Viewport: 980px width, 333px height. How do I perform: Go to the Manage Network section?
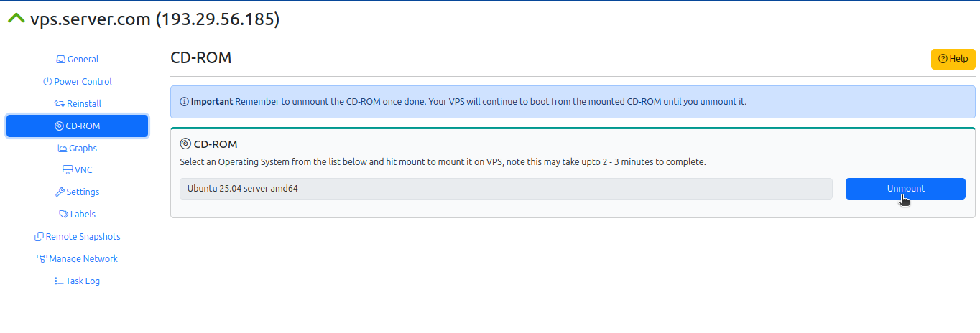(77, 259)
